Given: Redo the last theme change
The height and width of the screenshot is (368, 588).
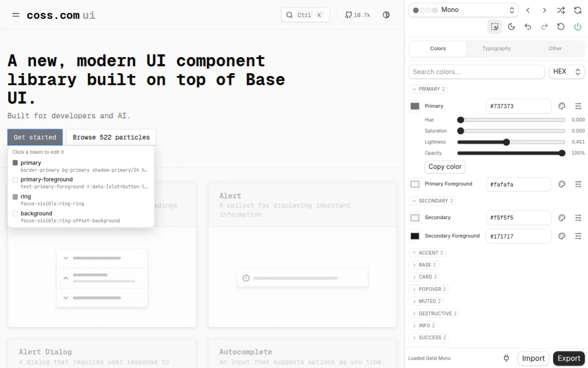Looking at the screenshot, I should tap(544, 27).
